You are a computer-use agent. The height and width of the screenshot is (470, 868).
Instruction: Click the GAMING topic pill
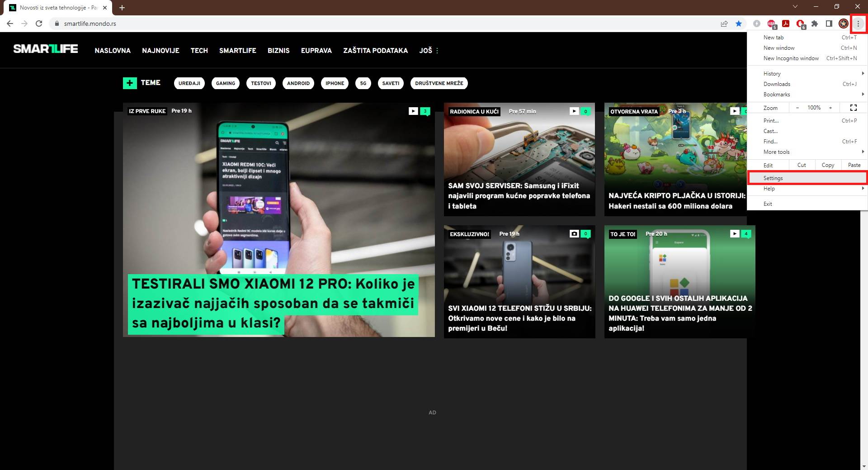tap(225, 83)
